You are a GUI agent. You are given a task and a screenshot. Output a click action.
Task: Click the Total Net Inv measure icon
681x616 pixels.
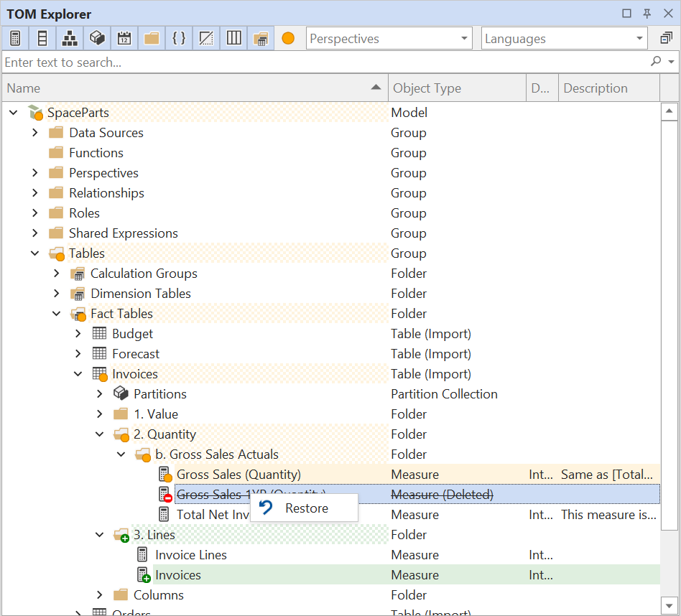(x=164, y=515)
